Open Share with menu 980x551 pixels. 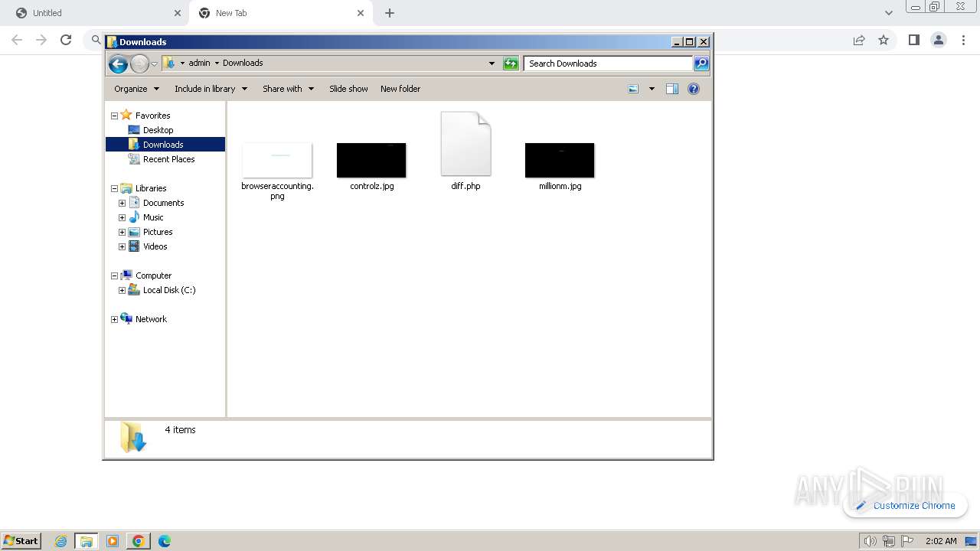tap(288, 89)
